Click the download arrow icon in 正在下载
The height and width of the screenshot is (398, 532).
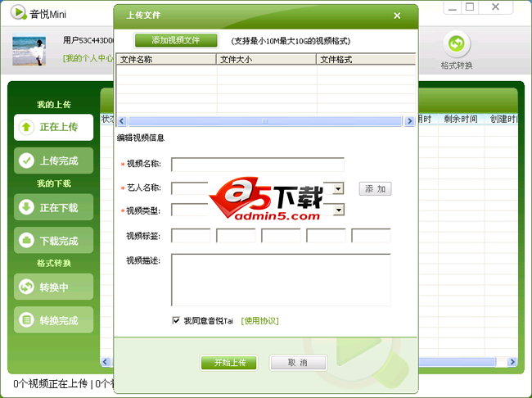(x=26, y=207)
